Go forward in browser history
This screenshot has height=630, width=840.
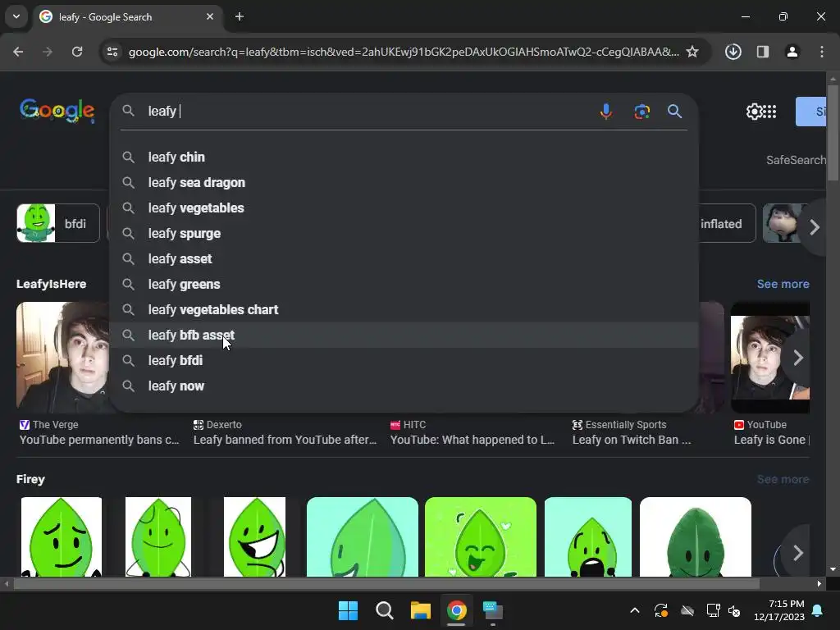coord(48,52)
